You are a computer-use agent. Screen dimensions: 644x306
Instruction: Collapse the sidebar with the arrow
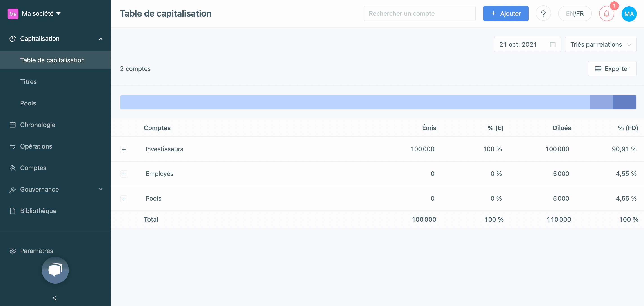(55, 298)
